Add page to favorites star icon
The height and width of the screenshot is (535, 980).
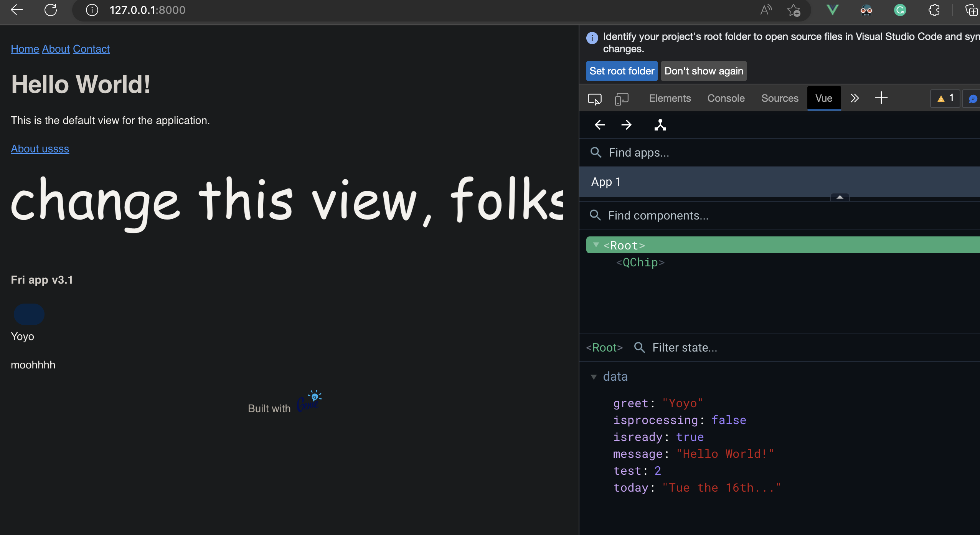click(794, 10)
